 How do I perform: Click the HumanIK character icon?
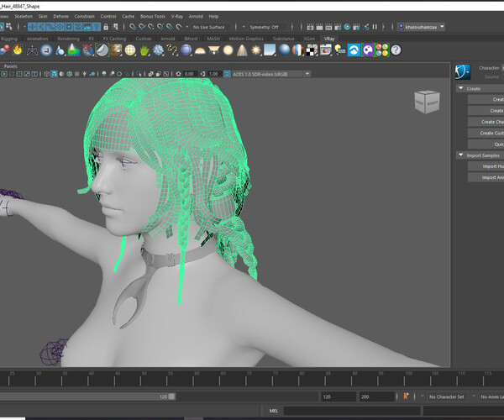[463, 71]
